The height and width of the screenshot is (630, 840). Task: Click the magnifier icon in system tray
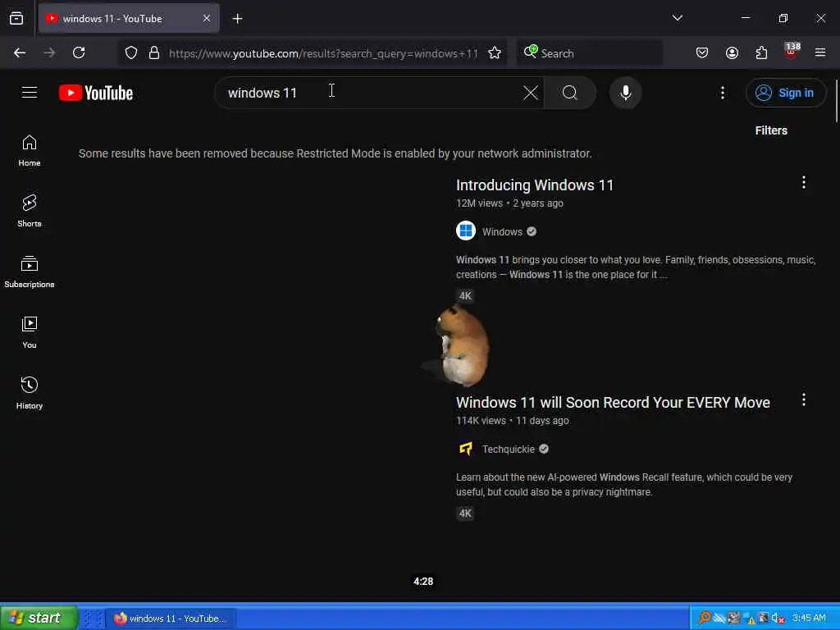(x=705, y=619)
